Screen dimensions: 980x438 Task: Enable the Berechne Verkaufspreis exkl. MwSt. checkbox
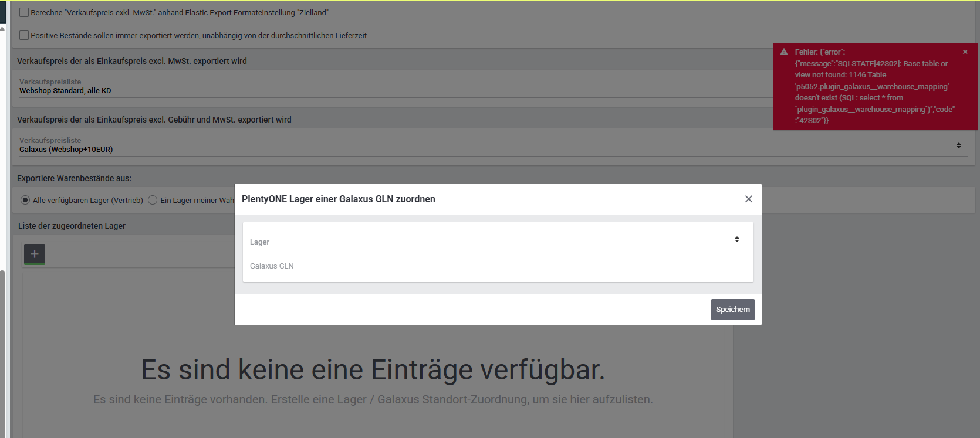point(24,12)
